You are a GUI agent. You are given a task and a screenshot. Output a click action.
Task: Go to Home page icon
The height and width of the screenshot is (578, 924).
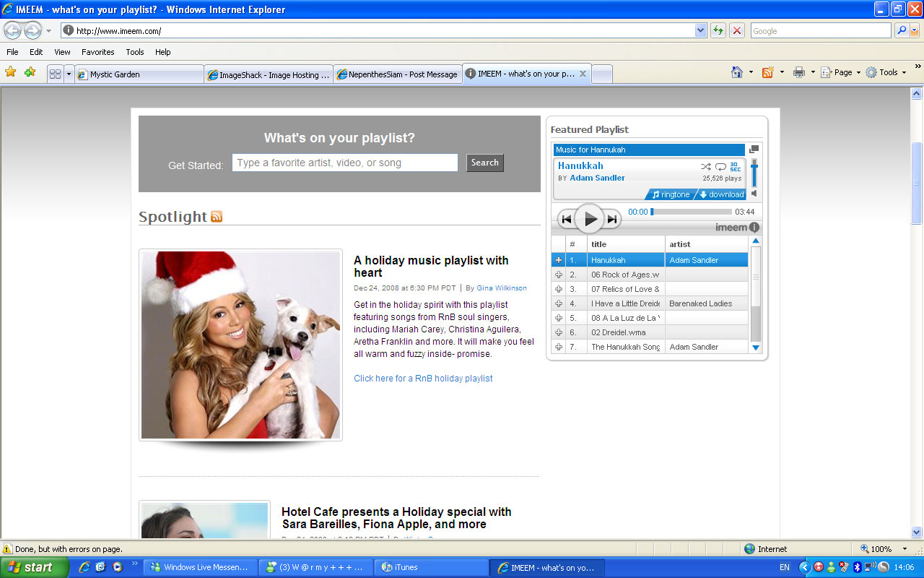737,72
